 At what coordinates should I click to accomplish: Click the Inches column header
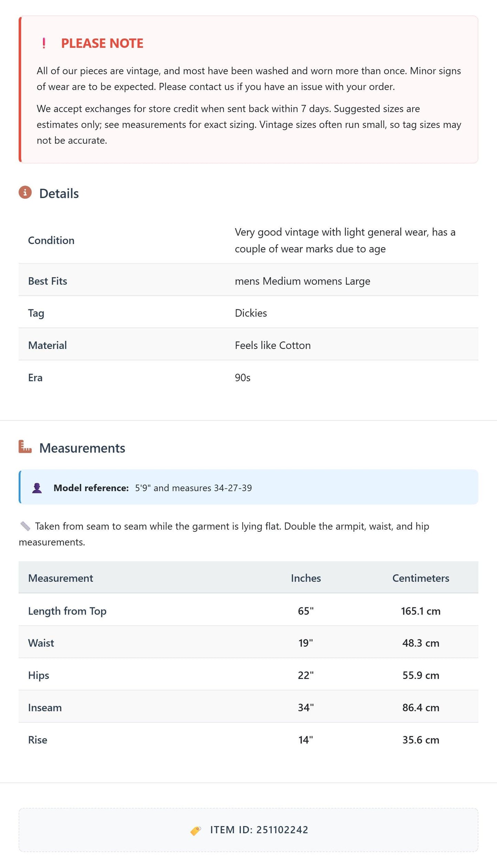point(306,578)
